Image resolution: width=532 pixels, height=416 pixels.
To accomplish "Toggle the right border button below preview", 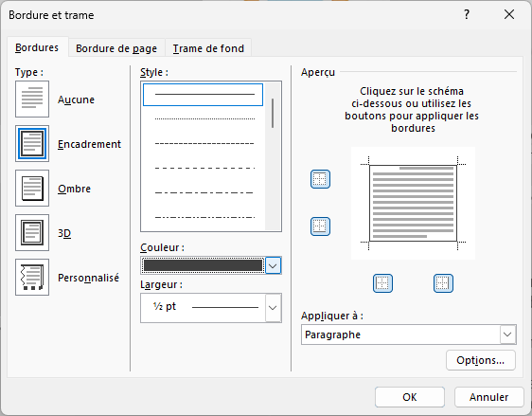I will (443, 283).
